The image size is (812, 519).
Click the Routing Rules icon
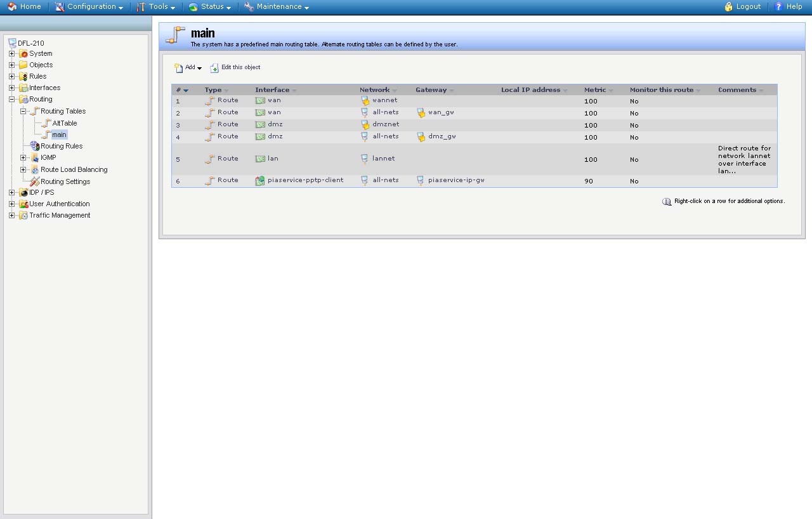click(35, 146)
